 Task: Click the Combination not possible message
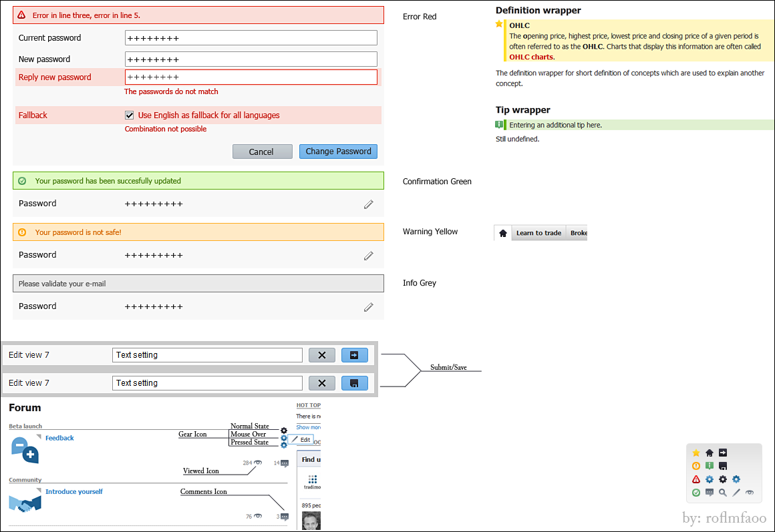pos(166,129)
